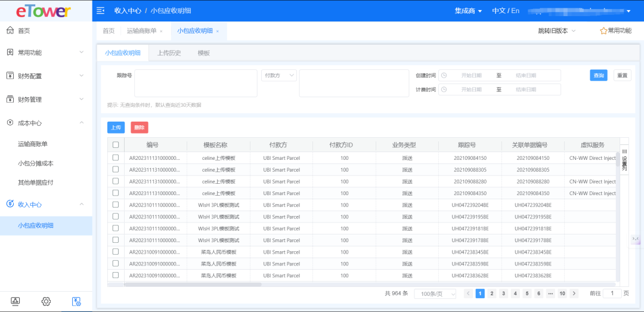Go to next page arrow in pagination
This screenshot has width=644, height=312.
pos(574,294)
